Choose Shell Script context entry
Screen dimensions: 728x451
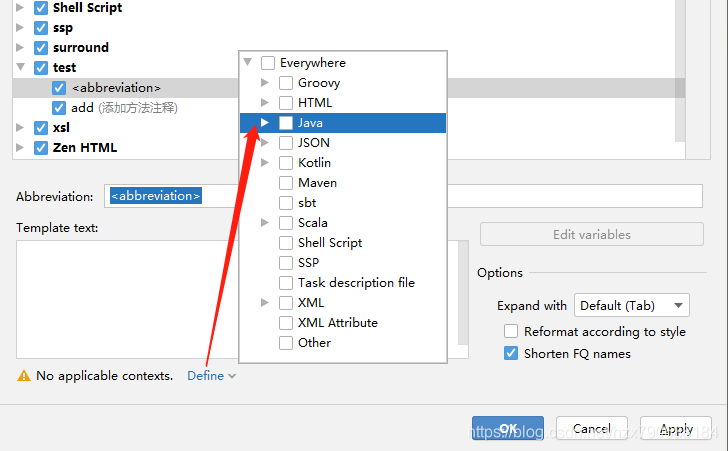329,243
